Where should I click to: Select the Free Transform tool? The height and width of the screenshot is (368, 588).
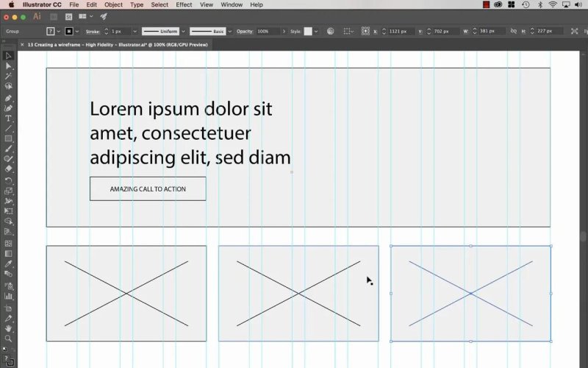click(8, 211)
